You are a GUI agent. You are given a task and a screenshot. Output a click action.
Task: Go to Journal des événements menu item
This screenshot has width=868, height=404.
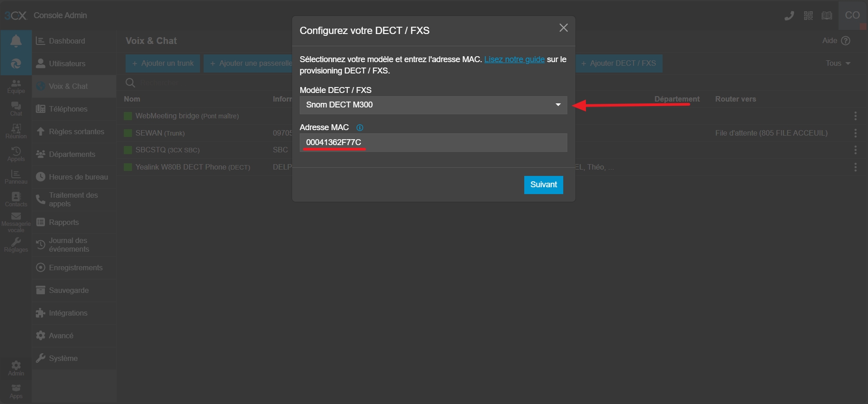point(74,245)
